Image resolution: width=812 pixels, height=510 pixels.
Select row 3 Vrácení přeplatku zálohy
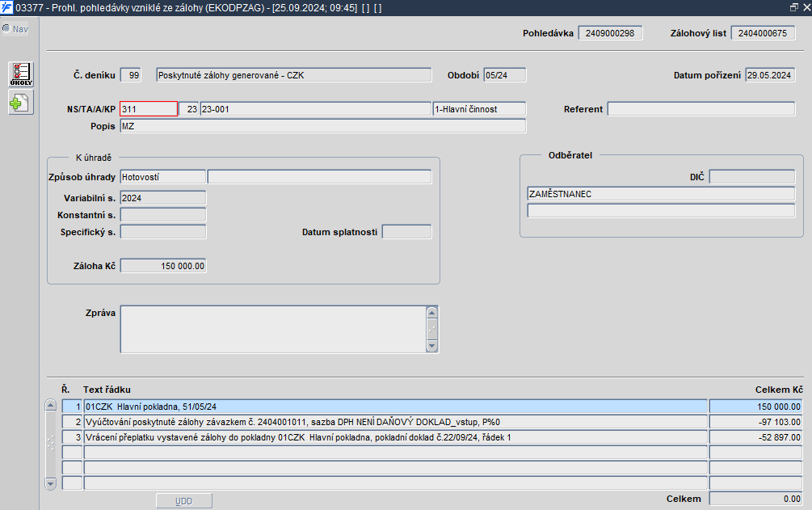[396, 437]
